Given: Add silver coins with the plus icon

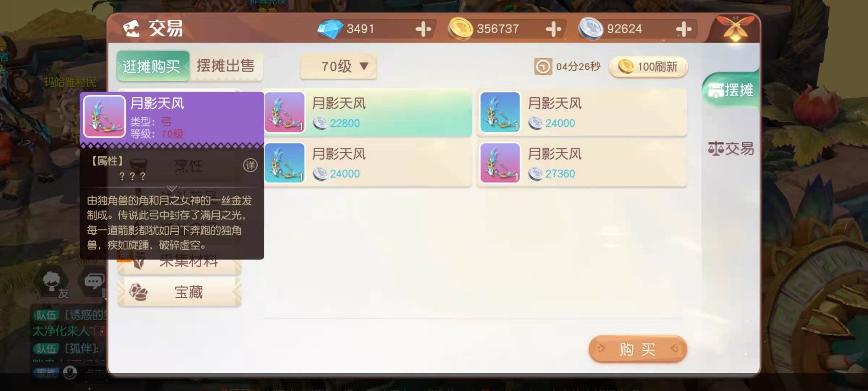Looking at the screenshot, I should click(x=684, y=29).
